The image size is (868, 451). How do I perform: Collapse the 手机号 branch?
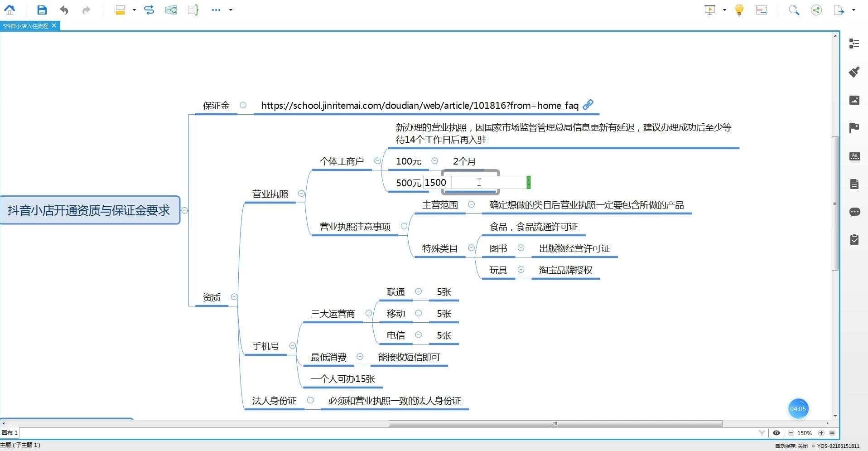(x=293, y=346)
